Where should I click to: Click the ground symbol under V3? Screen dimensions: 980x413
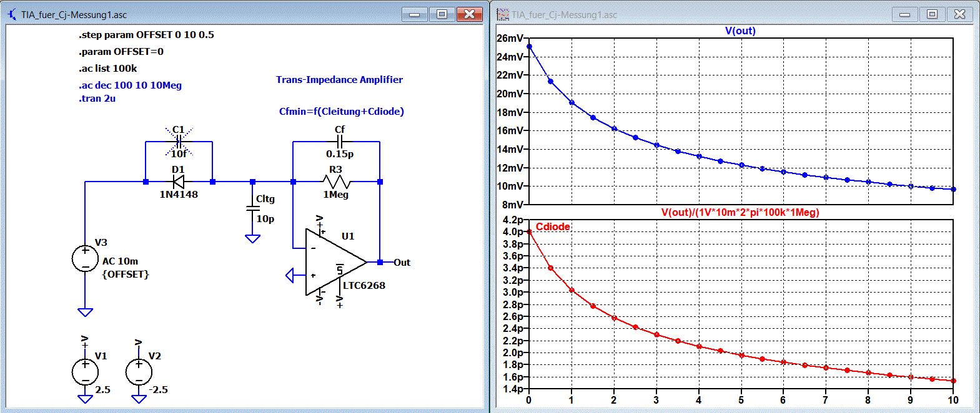(85, 312)
